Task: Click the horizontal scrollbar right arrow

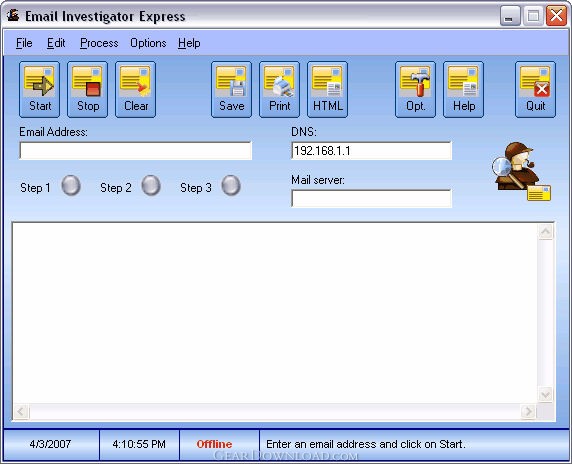Action: point(528,411)
